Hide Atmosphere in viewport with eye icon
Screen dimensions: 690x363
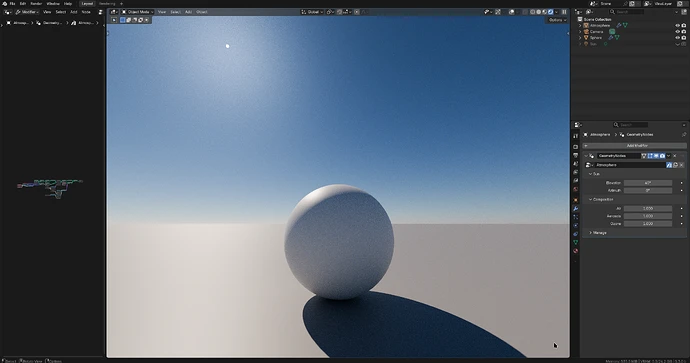coord(678,26)
